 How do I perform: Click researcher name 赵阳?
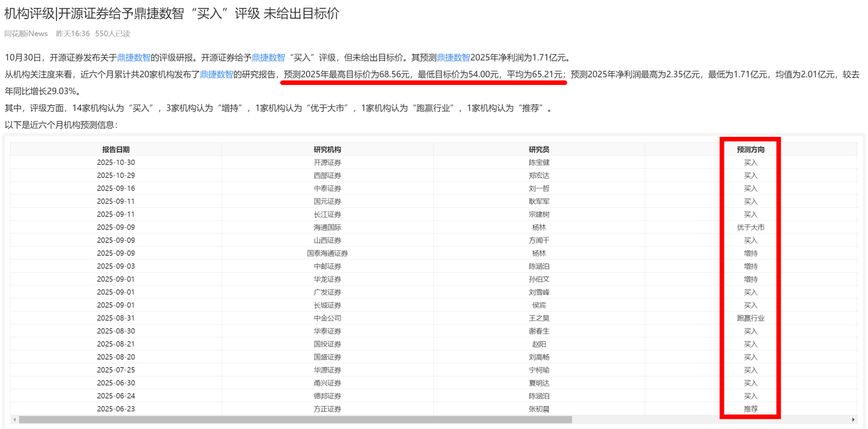coord(539,344)
